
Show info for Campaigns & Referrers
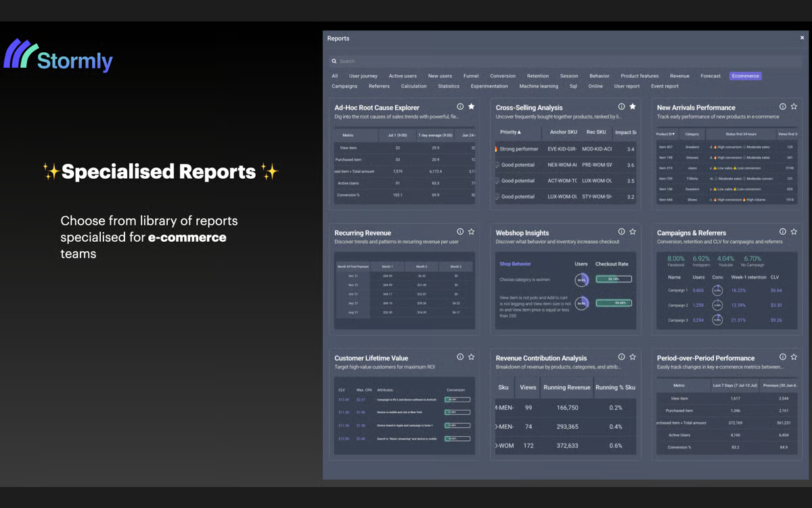coord(783,232)
